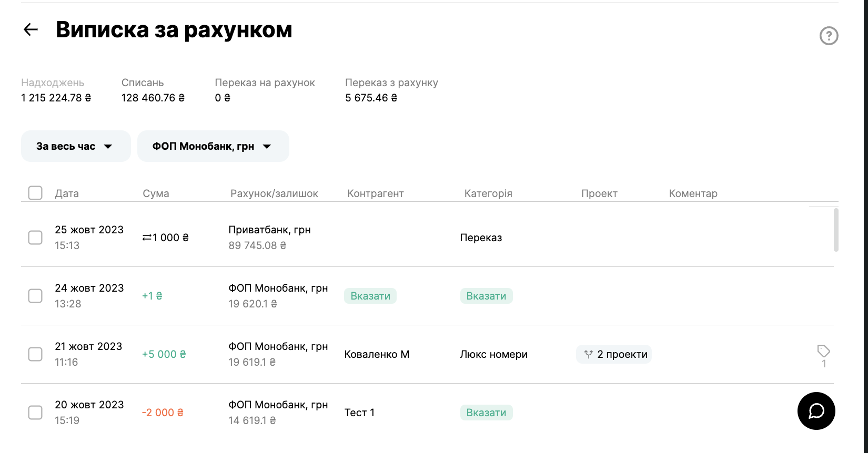The image size is (868, 453).
Task: Check the 25 жовт 2023 row checkbox
Action: [35, 238]
